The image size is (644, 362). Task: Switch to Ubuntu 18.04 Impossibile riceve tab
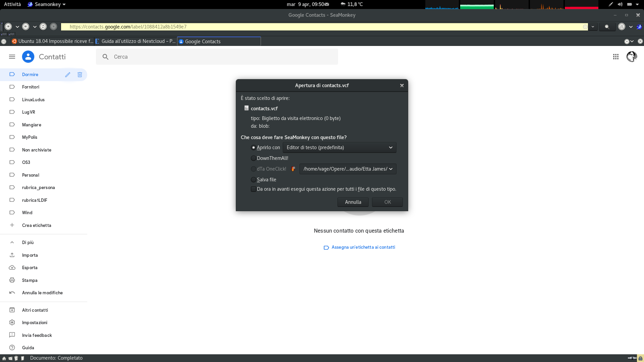click(53, 41)
